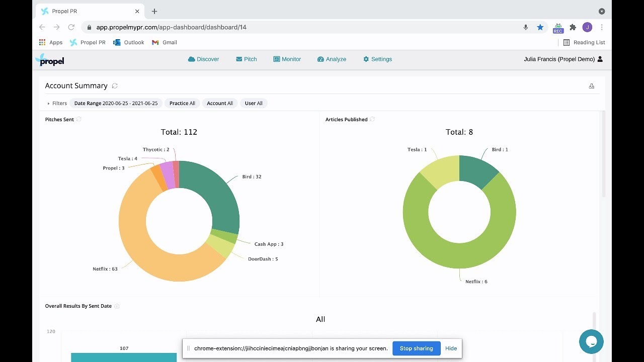The image size is (644, 362).
Task: Refresh the Account Summary with the reload icon
Action: coord(115,86)
